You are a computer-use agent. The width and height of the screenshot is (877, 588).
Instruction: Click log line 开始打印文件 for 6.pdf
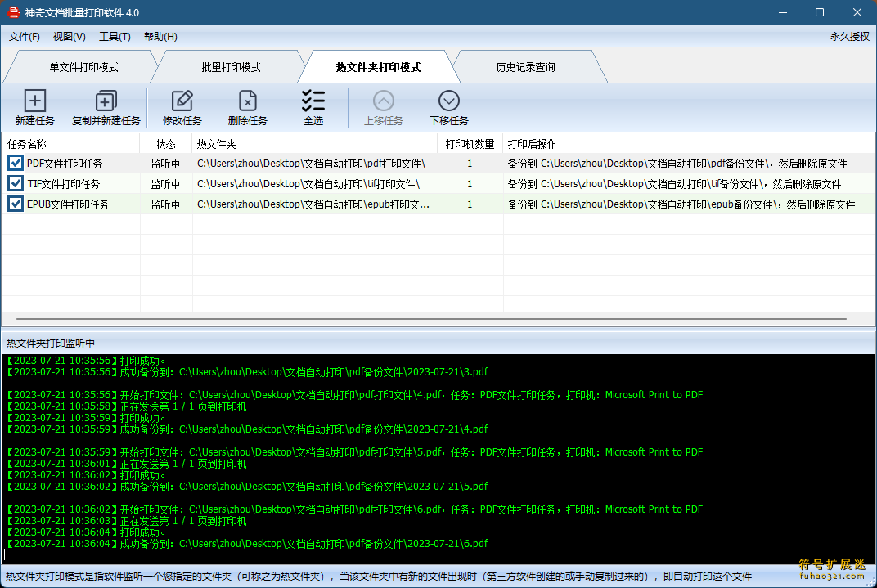[x=354, y=509]
